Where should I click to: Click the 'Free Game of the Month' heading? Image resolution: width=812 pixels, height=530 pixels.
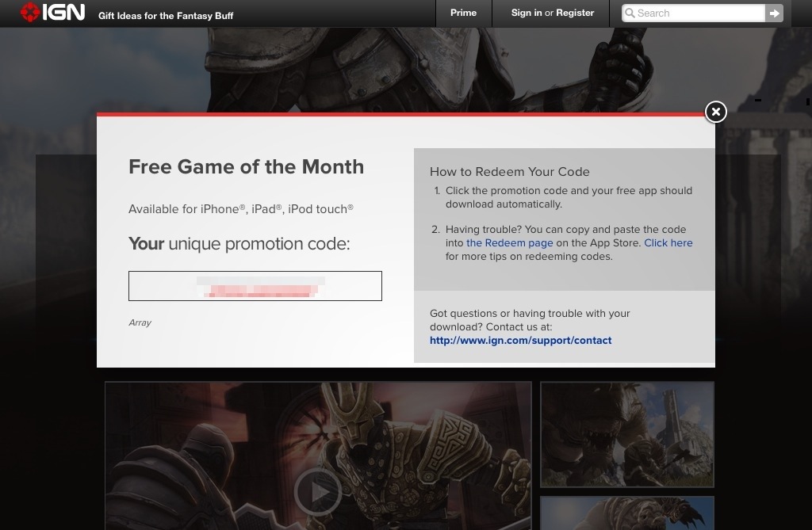246,167
